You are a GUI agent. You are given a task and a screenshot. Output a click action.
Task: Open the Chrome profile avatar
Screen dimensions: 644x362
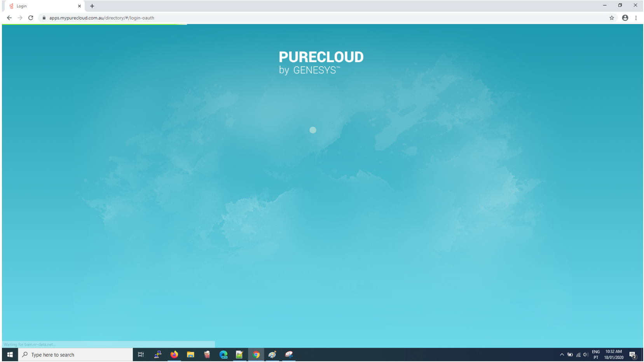(x=625, y=18)
